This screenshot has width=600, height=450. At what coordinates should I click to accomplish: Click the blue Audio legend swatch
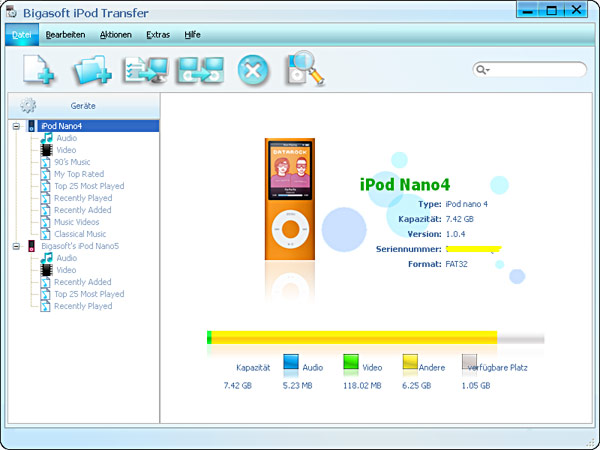(x=291, y=361)
